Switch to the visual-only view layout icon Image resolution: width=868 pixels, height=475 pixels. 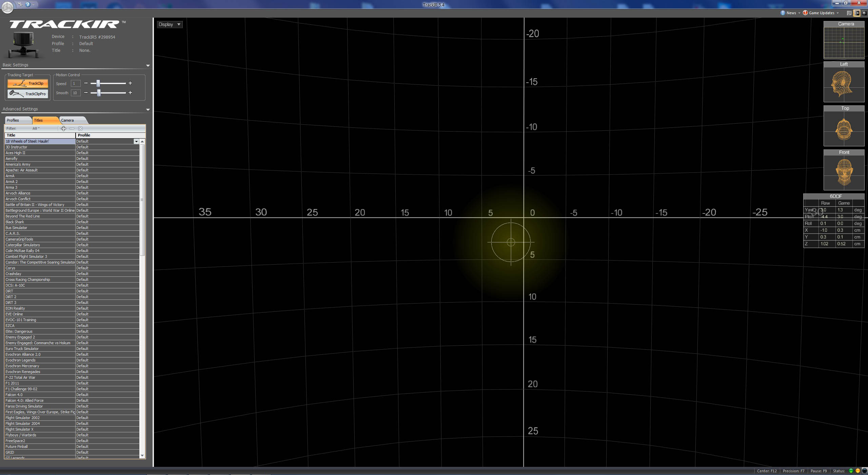[864, 13]
